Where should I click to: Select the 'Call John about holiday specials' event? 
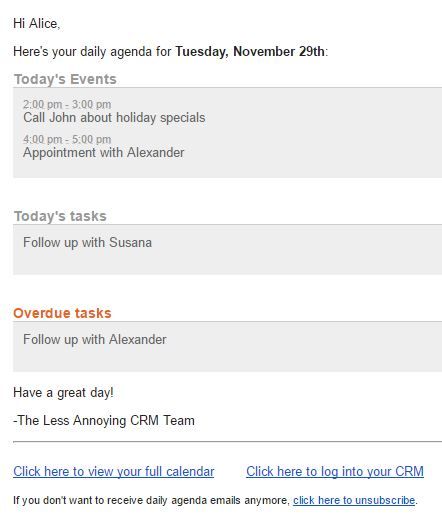(x=114, y=118)
